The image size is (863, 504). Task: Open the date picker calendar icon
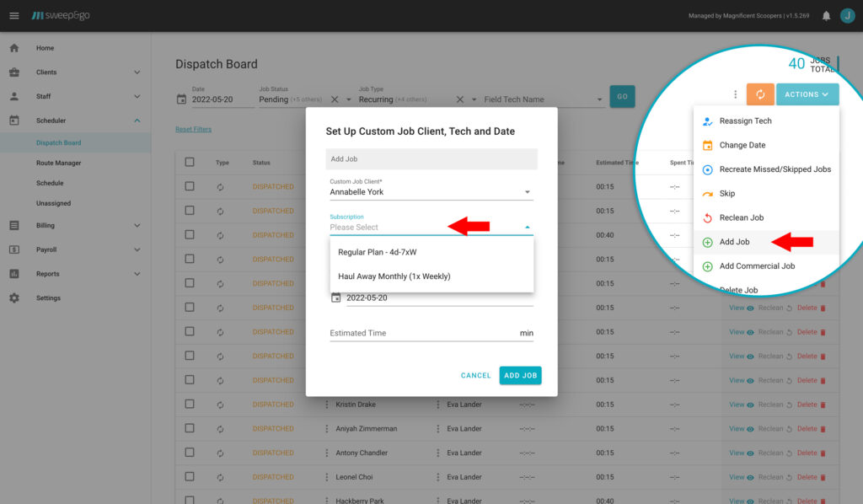181,99
